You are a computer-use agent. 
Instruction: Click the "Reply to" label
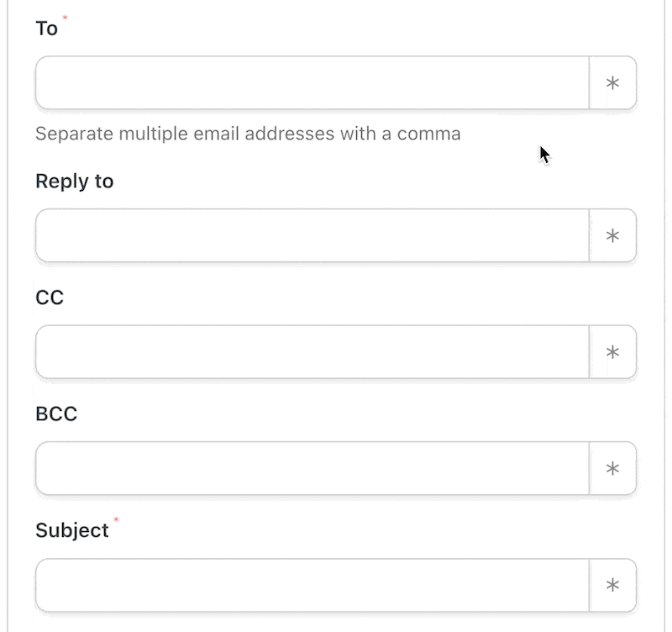click(74, 181)
